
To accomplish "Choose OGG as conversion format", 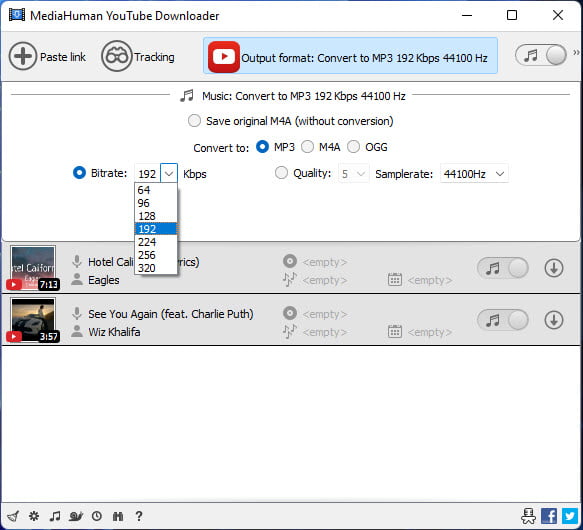I will click(x=354, y=147).
